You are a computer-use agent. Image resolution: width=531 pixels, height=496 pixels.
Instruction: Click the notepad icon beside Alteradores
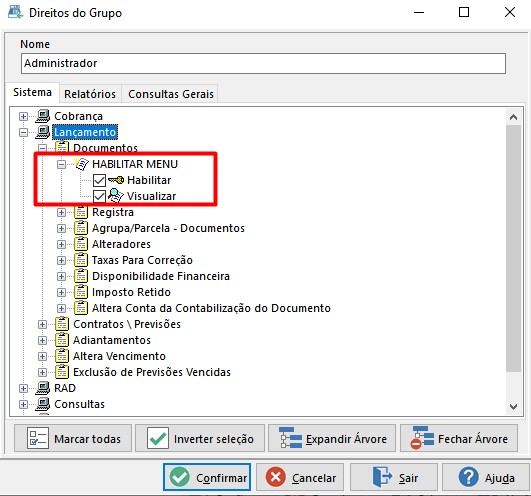[x=81, y=244]
